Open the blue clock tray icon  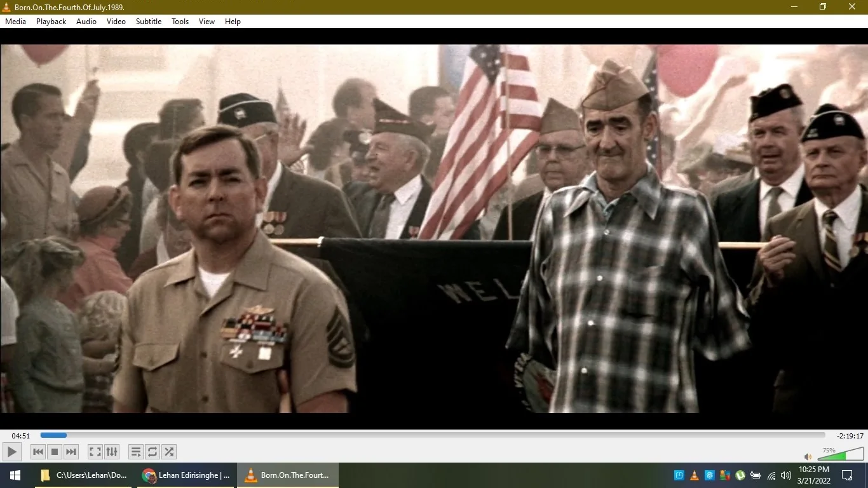coord(679,475)
